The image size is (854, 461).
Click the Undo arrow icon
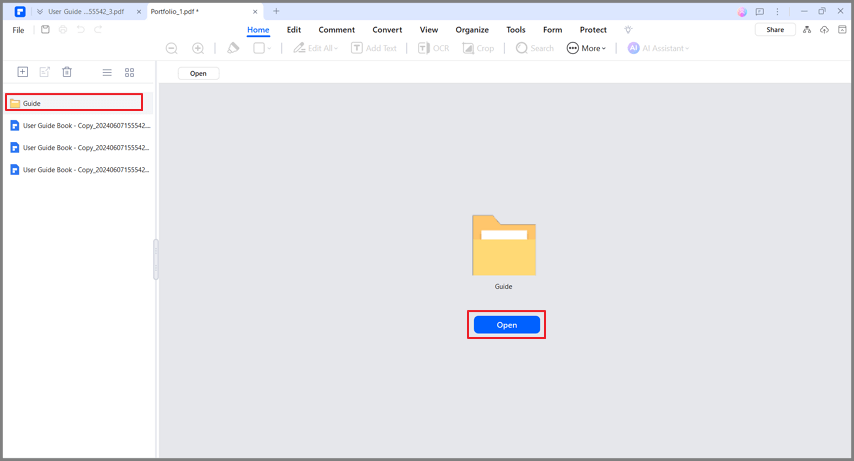[81, 29]
